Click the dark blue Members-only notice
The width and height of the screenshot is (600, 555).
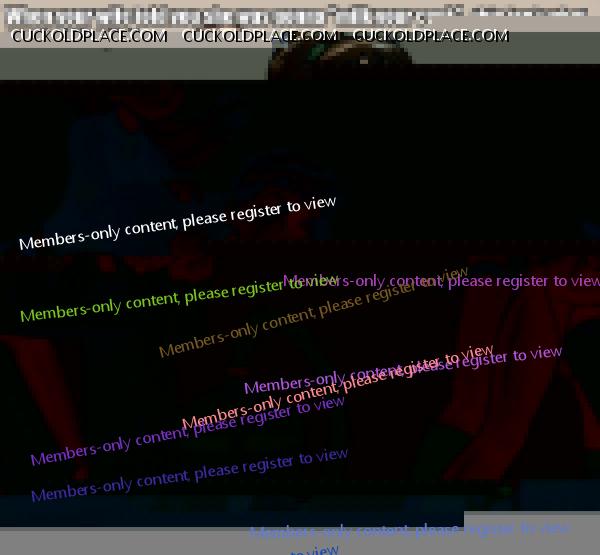click(x=189, y=475)
